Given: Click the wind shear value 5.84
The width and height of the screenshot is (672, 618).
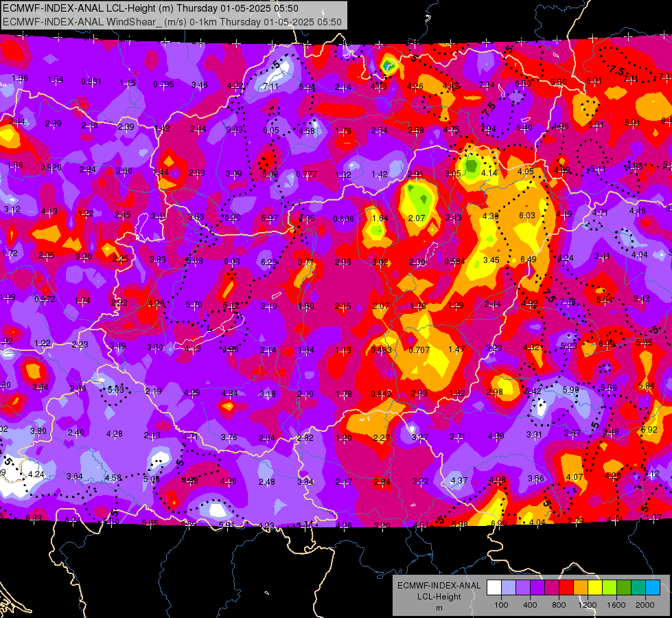Looking at the screenshot, I should 647,385.
